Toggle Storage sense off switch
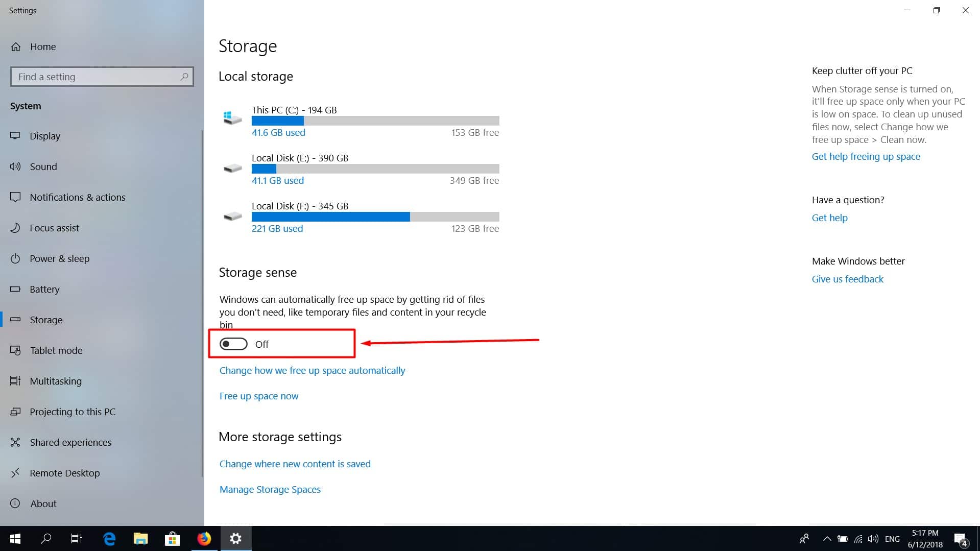The width and height of the screenshot is (980, 551). tap(233, 344)
